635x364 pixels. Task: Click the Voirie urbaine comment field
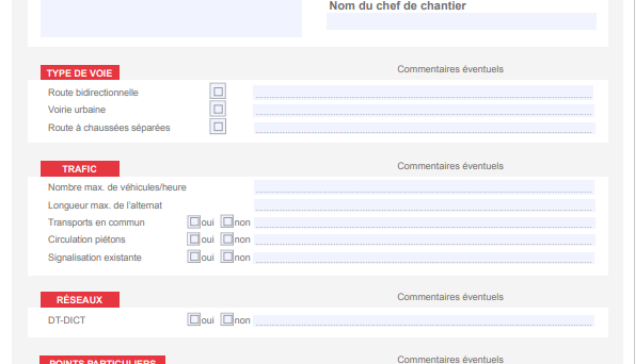pyautogui.click(x=424, y=110)
